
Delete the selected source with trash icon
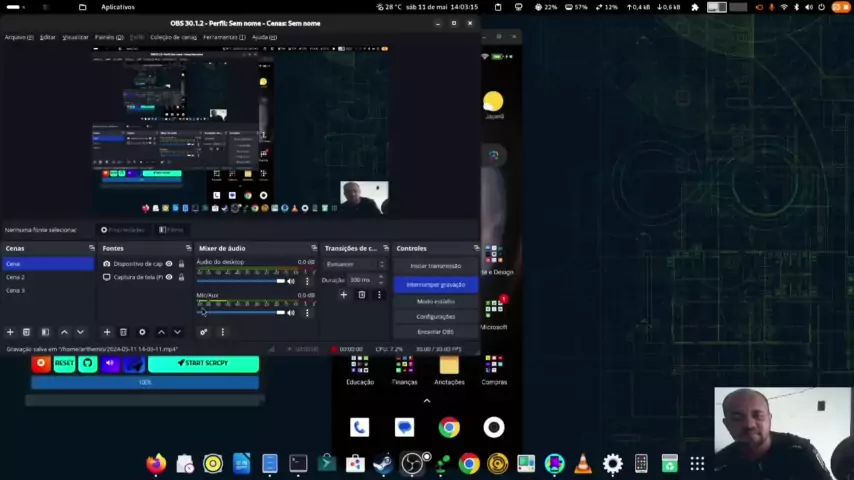pyautogui.click(x=123, y=332)
